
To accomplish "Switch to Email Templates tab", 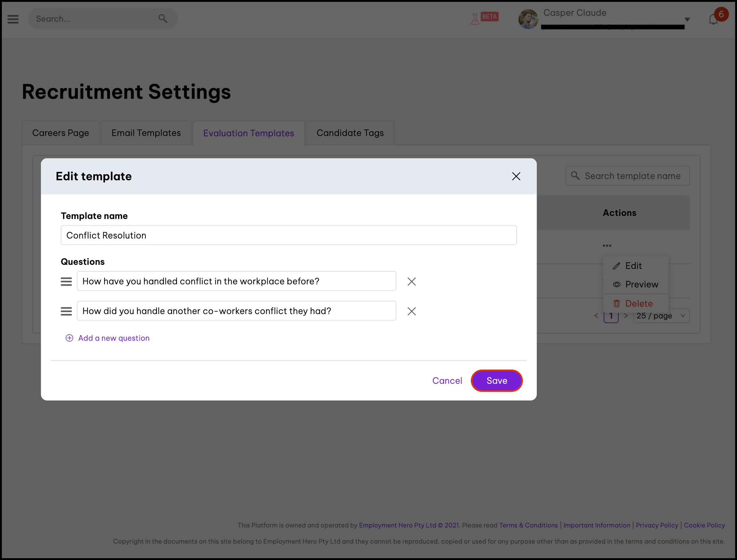I will click(146, 133).
